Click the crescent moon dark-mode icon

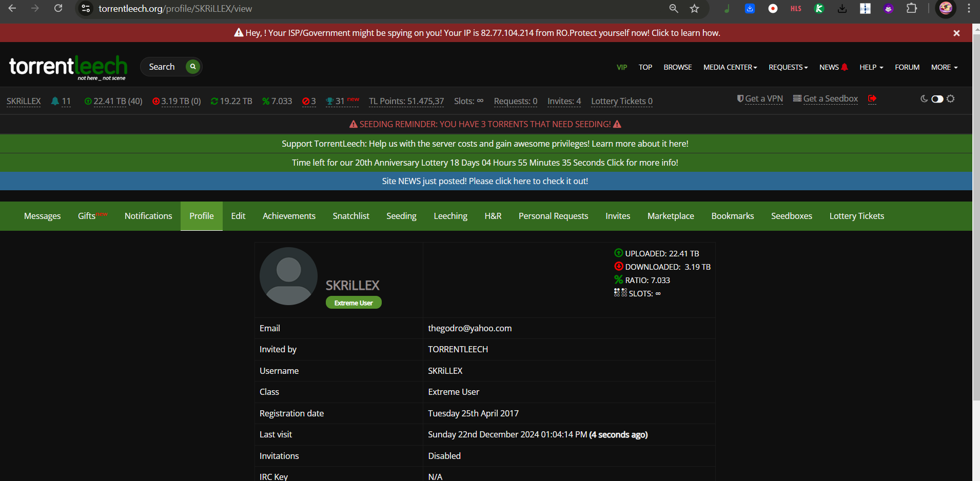(924, 99)
